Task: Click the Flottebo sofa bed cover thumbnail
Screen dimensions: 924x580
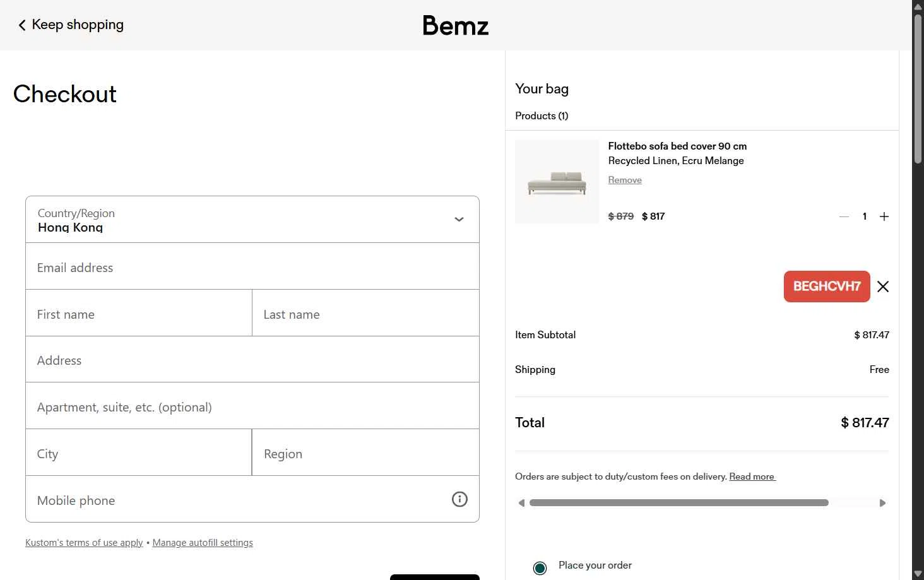Action: (557, 182)
